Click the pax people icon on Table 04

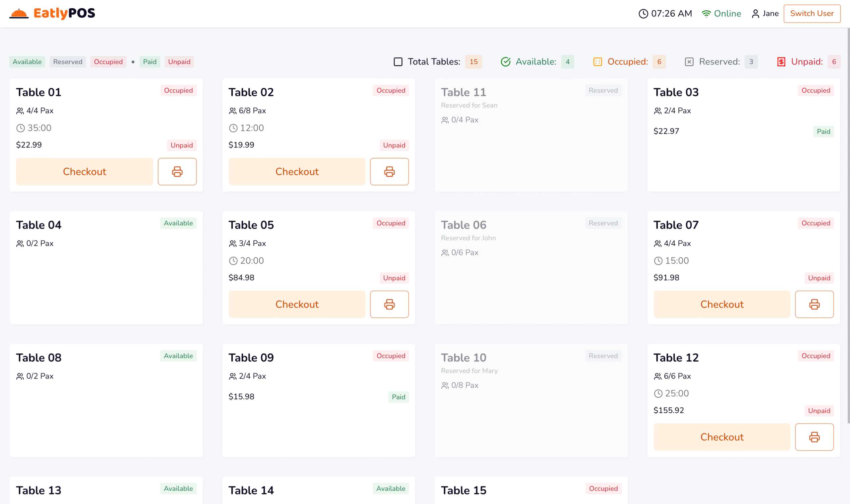pos(20,243)
